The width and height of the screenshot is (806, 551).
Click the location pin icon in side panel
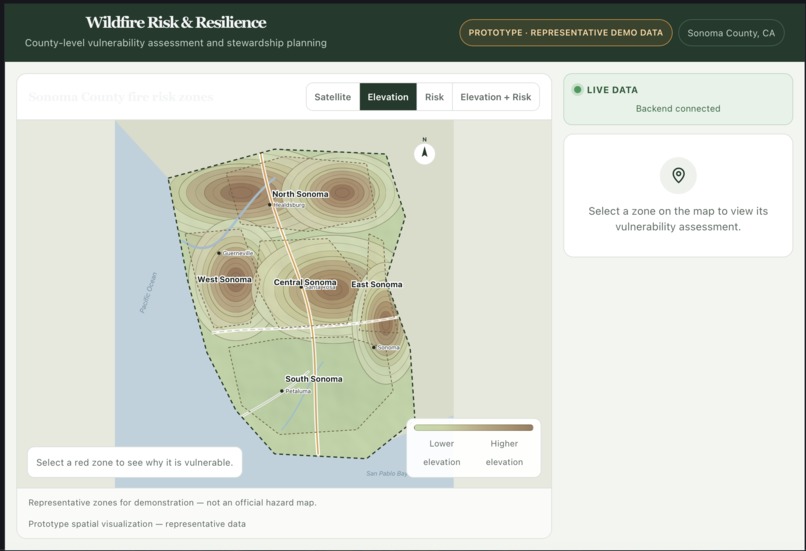point(678,175)
